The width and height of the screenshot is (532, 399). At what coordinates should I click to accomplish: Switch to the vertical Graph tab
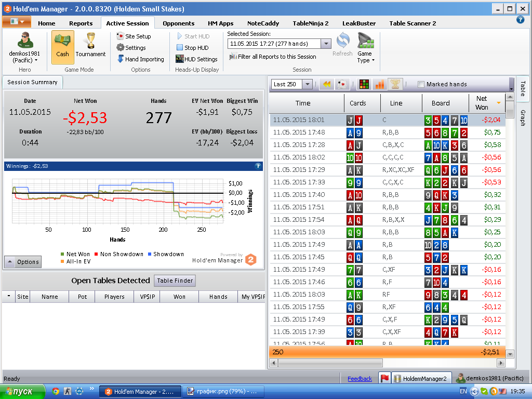coord(523,118)
